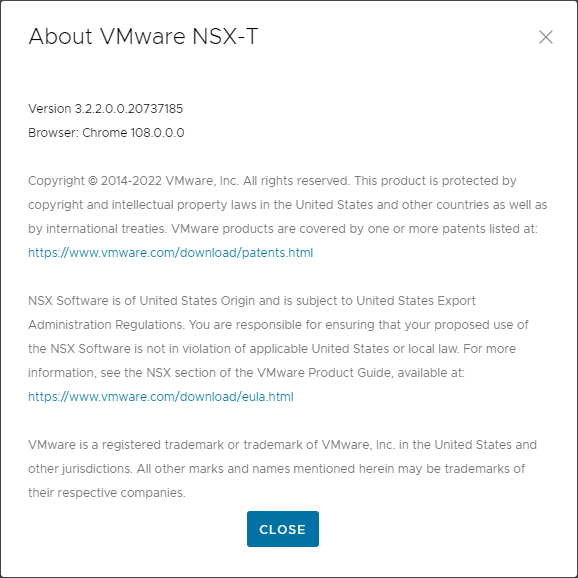
Task: Click the About VMware NSX-T title
Action: tap(143, 36)
